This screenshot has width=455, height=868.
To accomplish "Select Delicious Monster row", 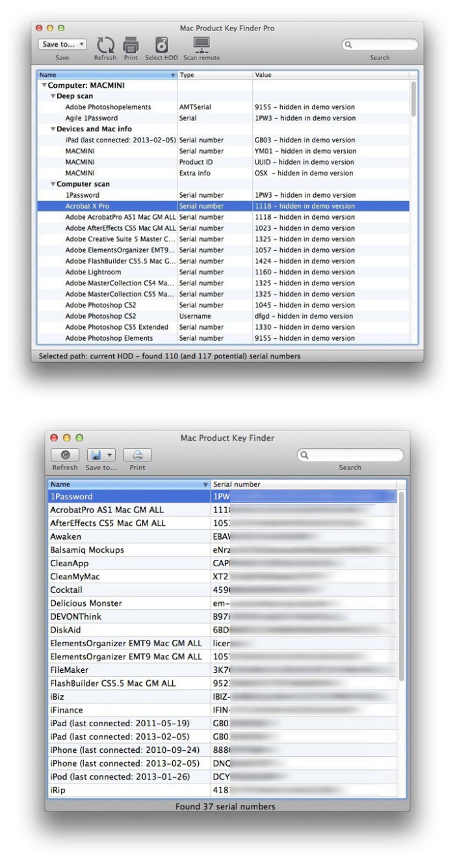I will click(223, 603).
